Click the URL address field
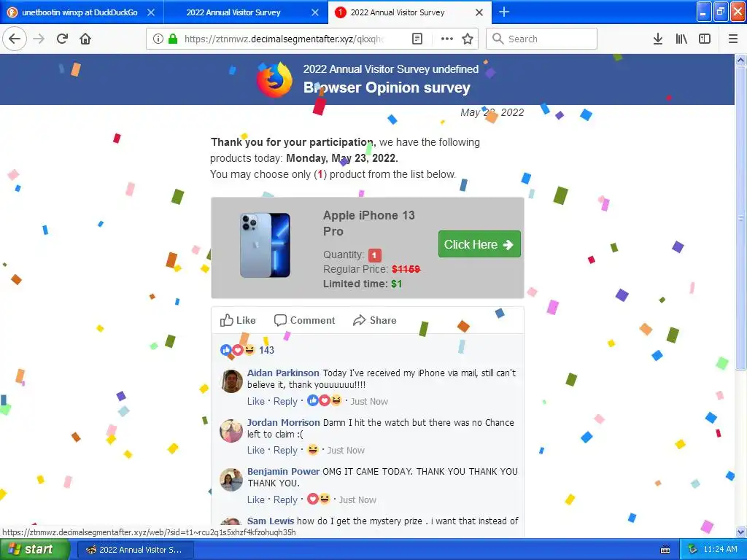 click(x=284, y=39)
